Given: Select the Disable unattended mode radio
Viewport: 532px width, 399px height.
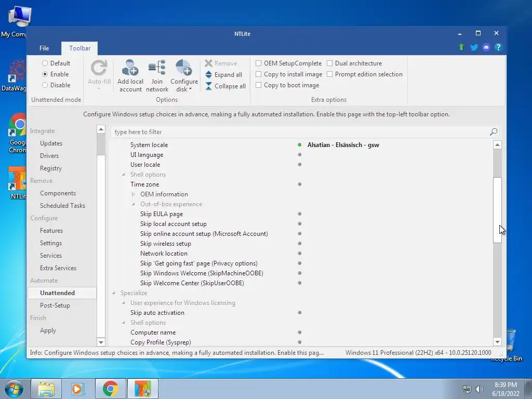Looking at the screenshot, I should click(45, 85).
